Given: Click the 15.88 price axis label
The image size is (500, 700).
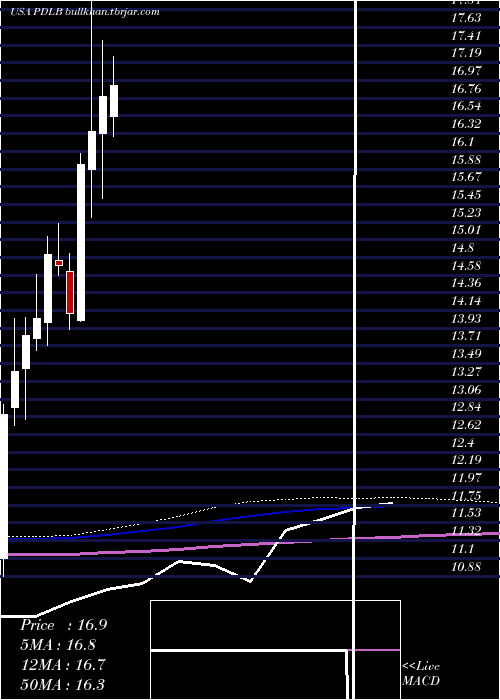Looking at the screenshot, I should [466, 159].
